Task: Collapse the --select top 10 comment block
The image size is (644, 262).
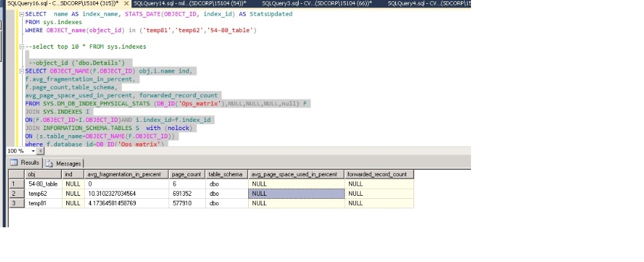Action: (x=21, y=47)
